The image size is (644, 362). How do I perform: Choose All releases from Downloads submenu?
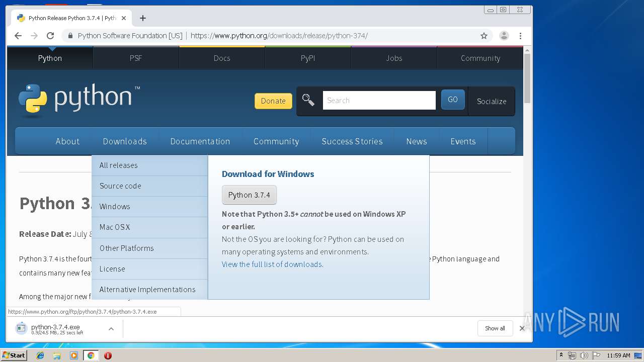click(149, 165)
